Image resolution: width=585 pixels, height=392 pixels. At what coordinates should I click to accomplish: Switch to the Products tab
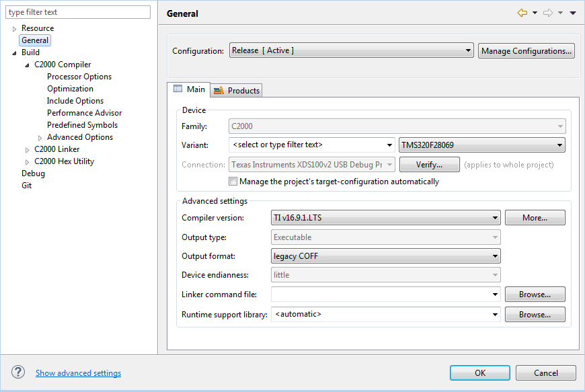[236, 90]
